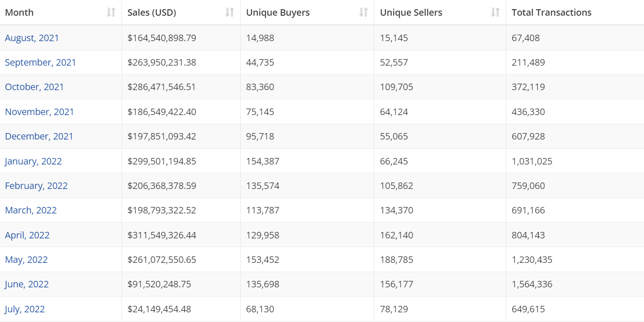
Task: Select the November, 2021 link
Action: (x=39, y=112)
